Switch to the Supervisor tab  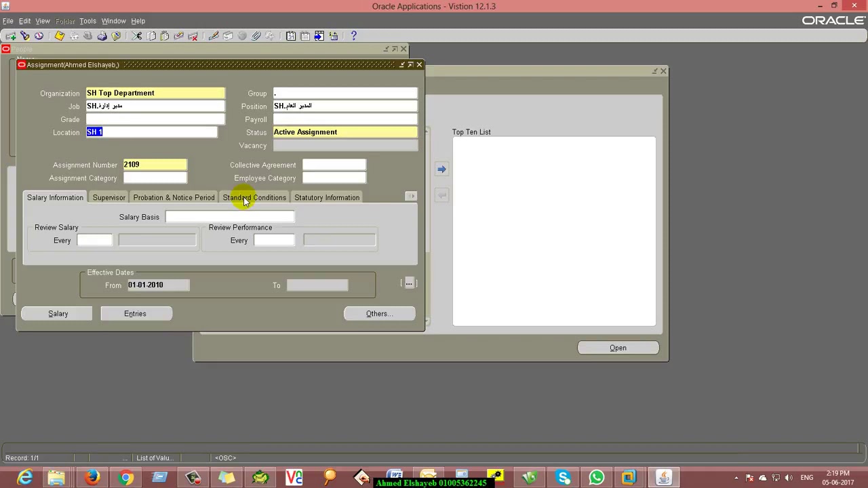(x=108, y=198)
